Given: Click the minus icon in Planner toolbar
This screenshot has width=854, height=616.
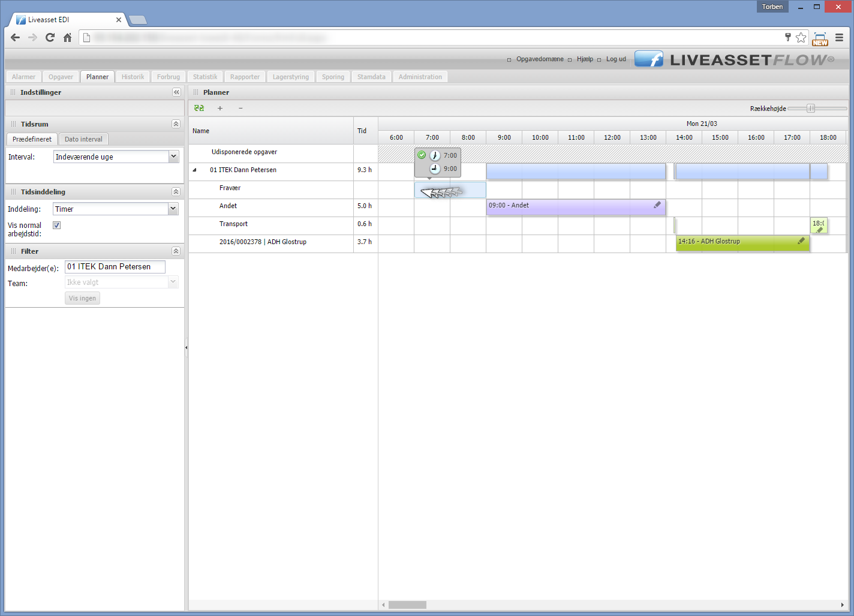Looking at the screenshot, I should coord(240,109).
